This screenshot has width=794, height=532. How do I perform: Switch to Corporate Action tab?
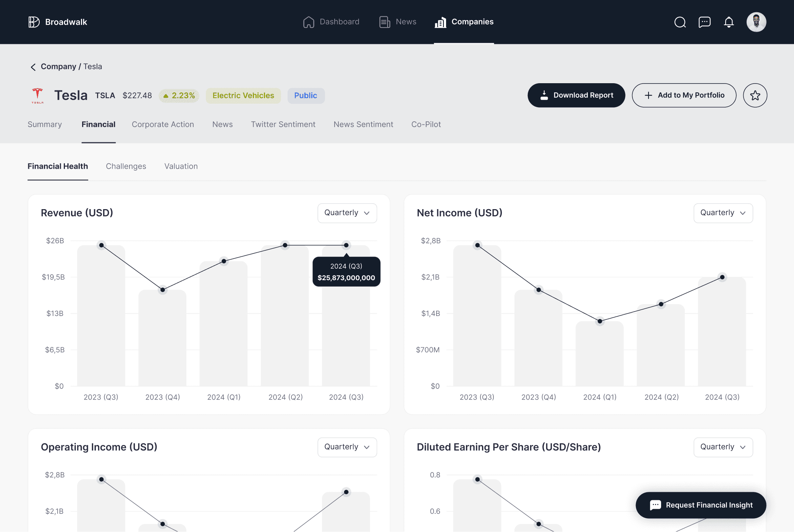pyautogui.click(x=163, y=124)
